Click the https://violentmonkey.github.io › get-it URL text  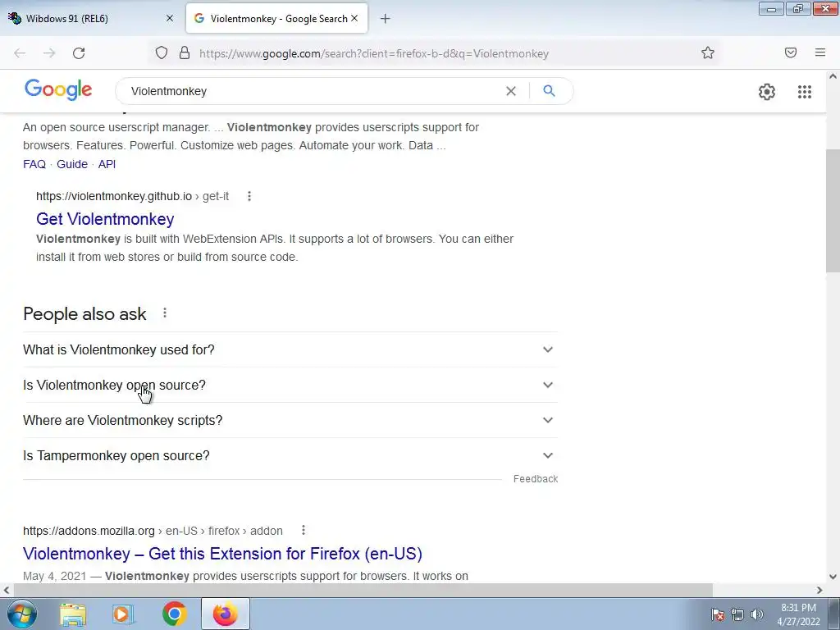point(132,197)
